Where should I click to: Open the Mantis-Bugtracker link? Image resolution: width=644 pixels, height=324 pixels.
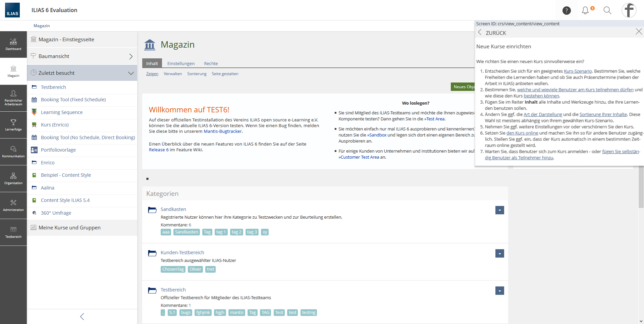pyautogui.click(x=223, y=131)
